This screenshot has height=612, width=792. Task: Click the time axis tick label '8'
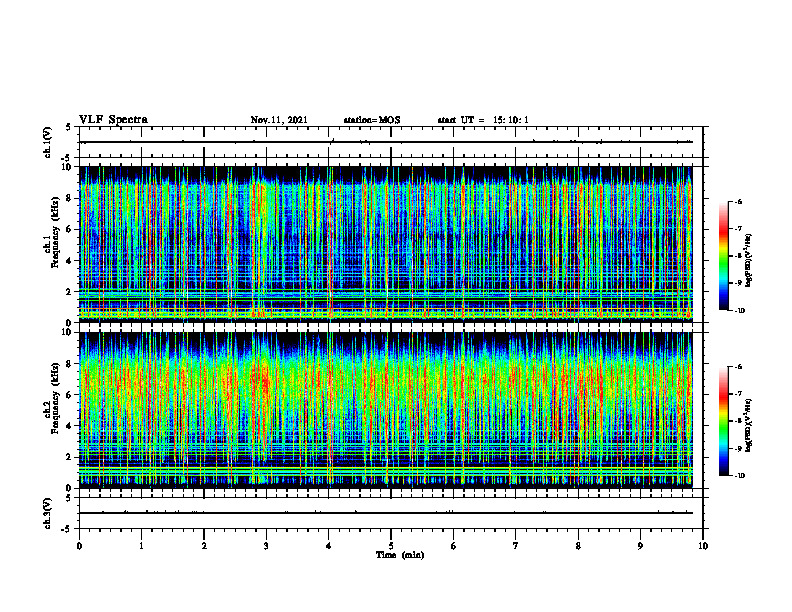pyautogui.click(x=578, y=546)
